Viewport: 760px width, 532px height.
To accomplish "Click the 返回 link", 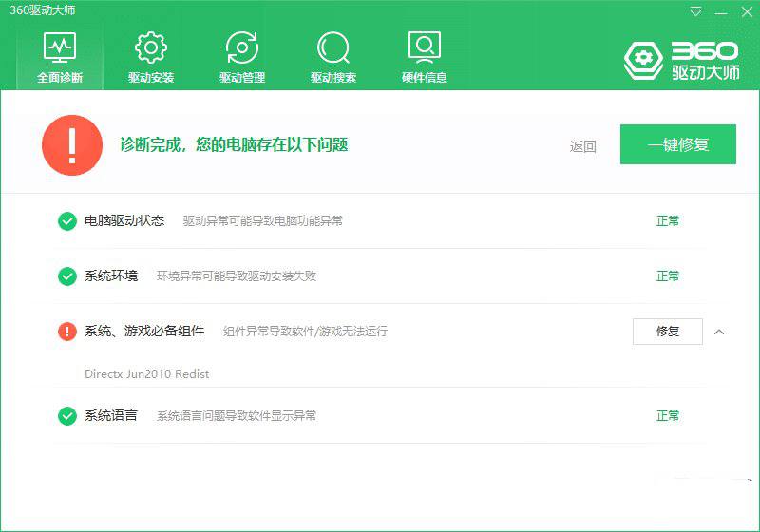I will [582, 146].
